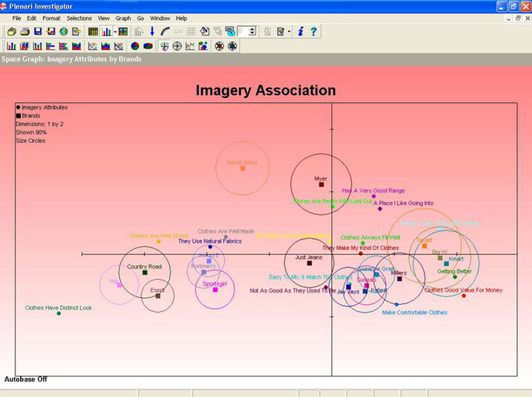
Task: Choose the radar chart with dark fill
Action: click(232, 46)
